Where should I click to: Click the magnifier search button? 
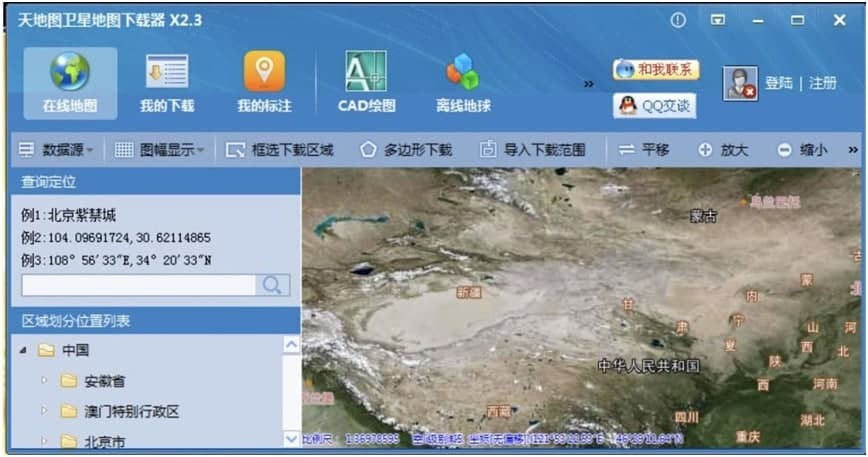point(272,285)
